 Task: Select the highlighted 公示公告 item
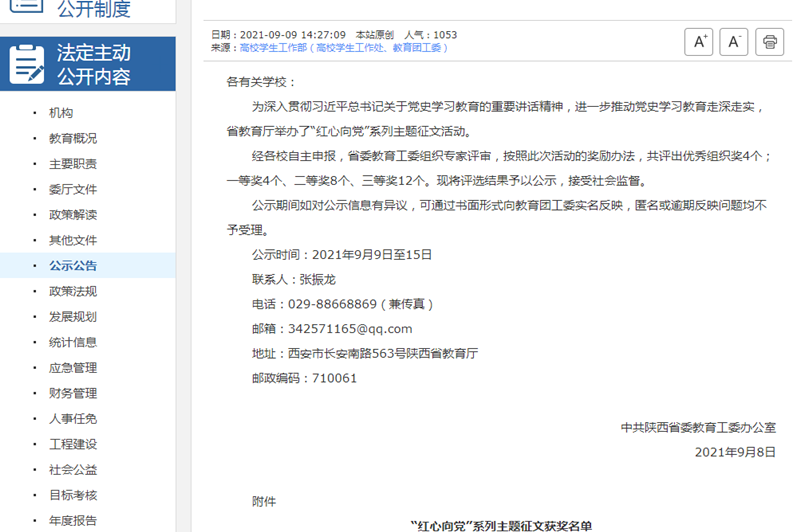click(73, 266)
